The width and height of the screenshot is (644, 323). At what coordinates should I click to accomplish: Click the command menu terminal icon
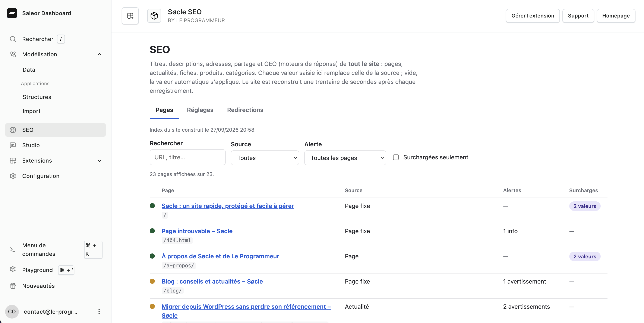[x=13, y=250]
